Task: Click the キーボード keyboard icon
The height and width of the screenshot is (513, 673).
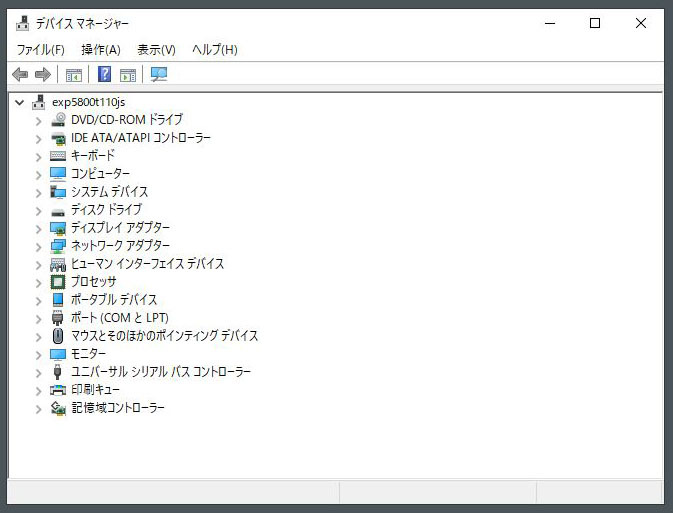Action: pos(58,155)
